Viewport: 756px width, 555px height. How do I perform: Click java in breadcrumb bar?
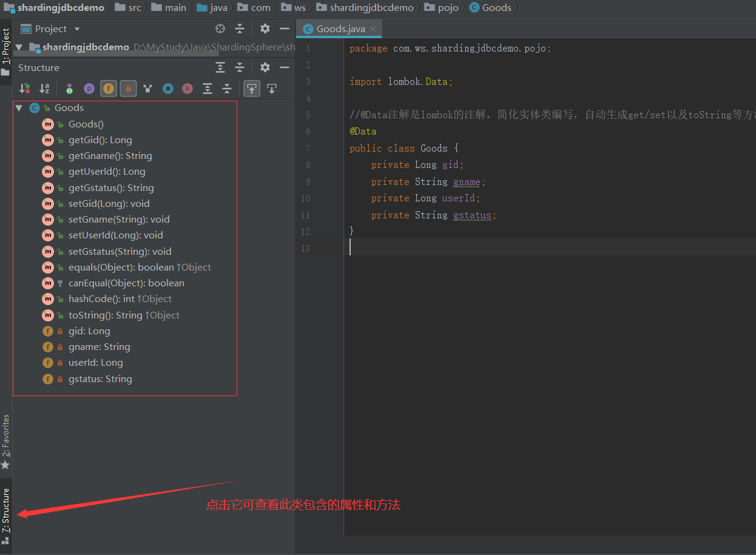(x=212, y=8)
